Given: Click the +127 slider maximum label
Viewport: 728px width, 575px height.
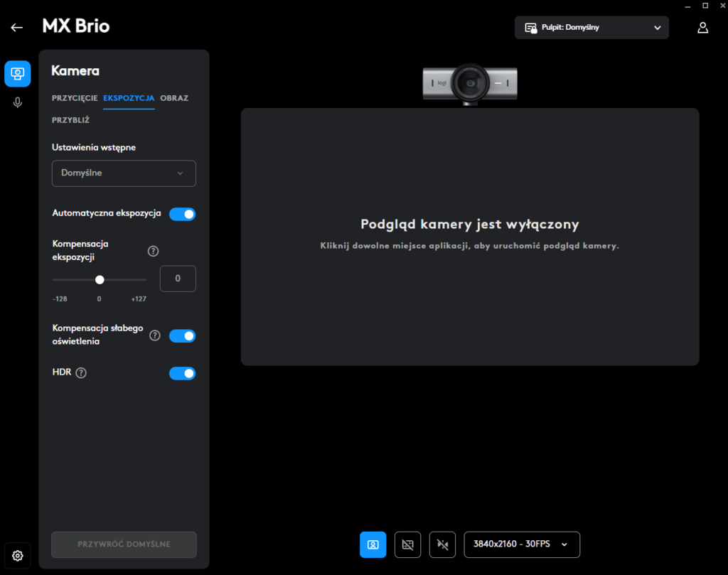Looking at the screenshot, I should (x=139, y=299).
